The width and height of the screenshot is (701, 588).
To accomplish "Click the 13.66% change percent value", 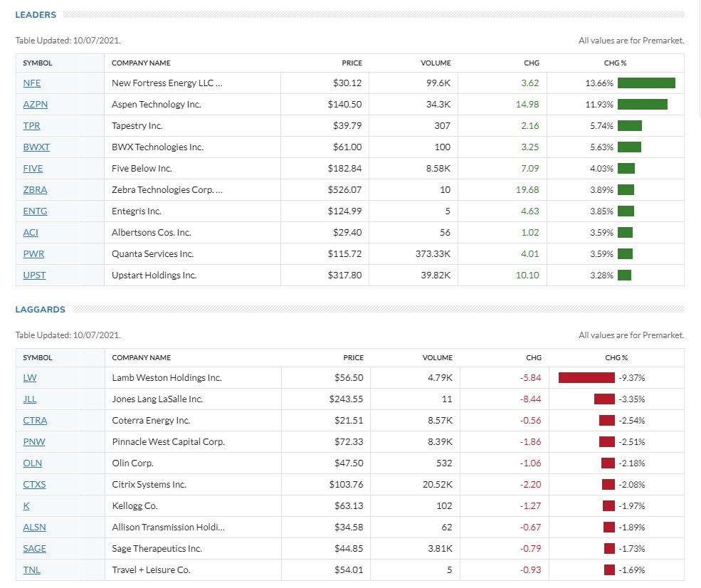I will coord(599,83).
